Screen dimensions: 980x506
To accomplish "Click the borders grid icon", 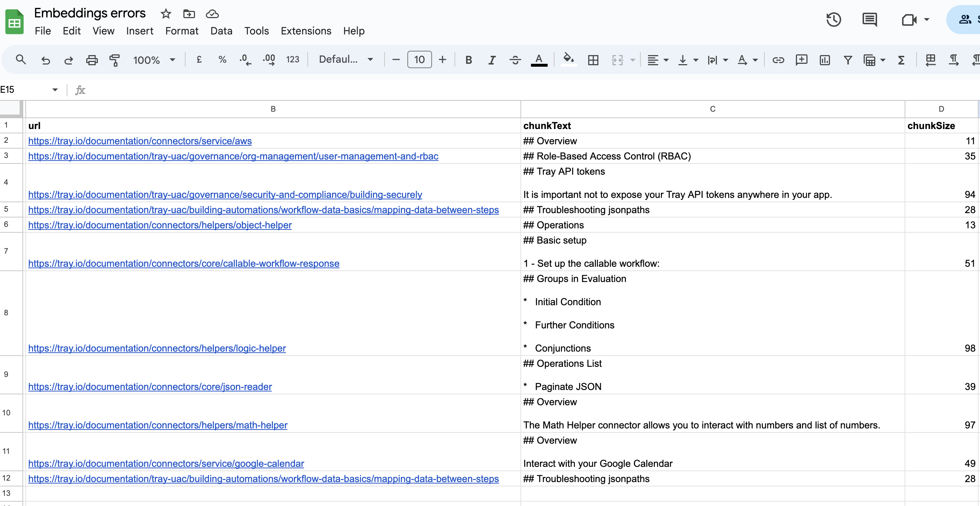I will pyautogui.click(x=593, y=60).
